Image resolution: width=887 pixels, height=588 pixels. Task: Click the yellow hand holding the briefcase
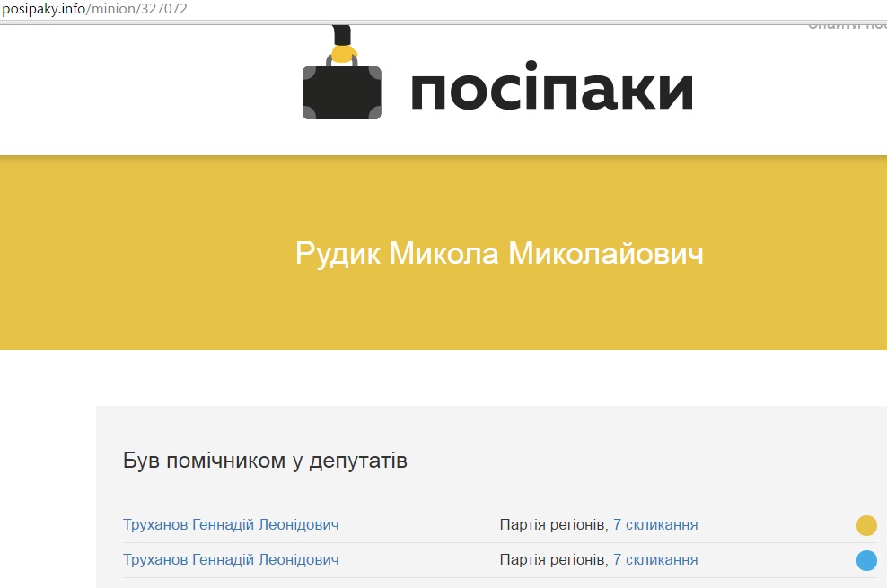point(342,51)
